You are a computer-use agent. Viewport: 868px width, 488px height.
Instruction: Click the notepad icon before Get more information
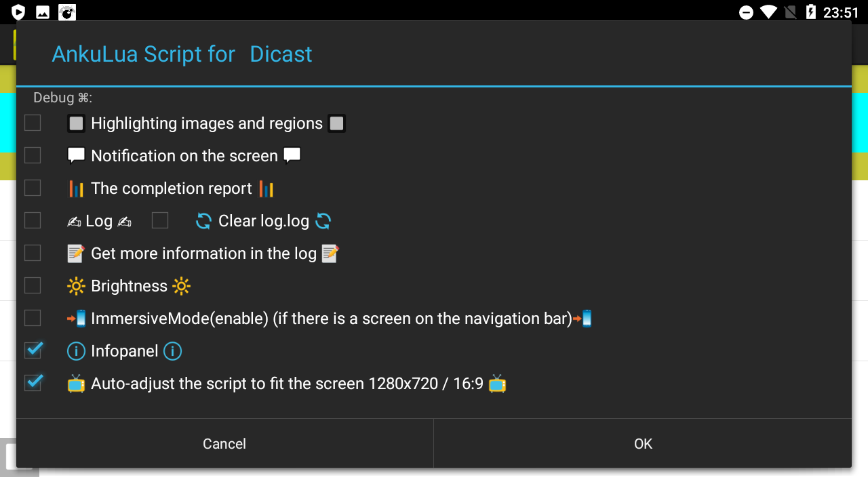(76, 253)
